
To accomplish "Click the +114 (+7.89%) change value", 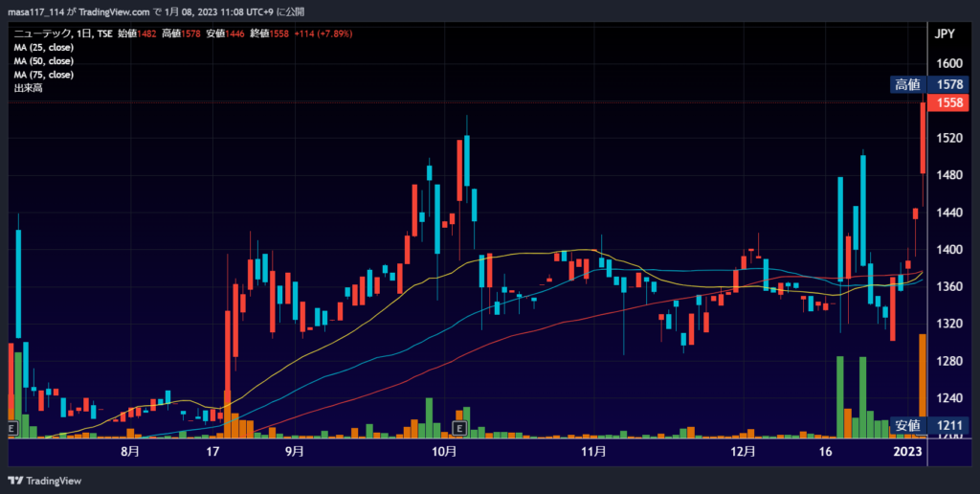I will [323, 34].
